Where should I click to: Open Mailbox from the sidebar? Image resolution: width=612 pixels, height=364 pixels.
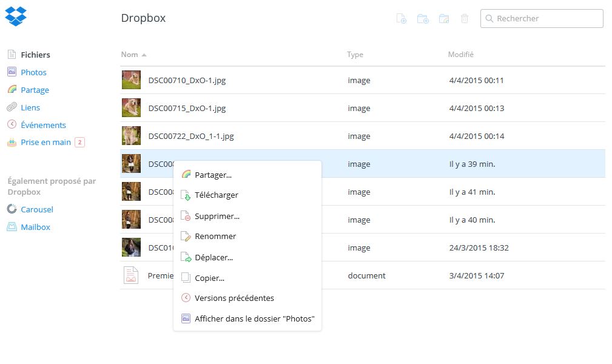[35, 227]
